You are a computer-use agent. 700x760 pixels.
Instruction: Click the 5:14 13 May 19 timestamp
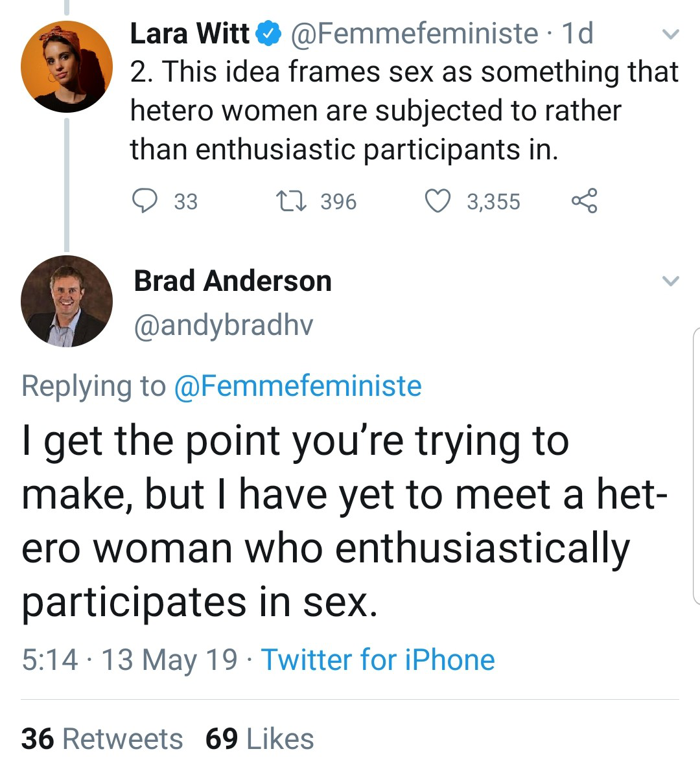(130, 660)
